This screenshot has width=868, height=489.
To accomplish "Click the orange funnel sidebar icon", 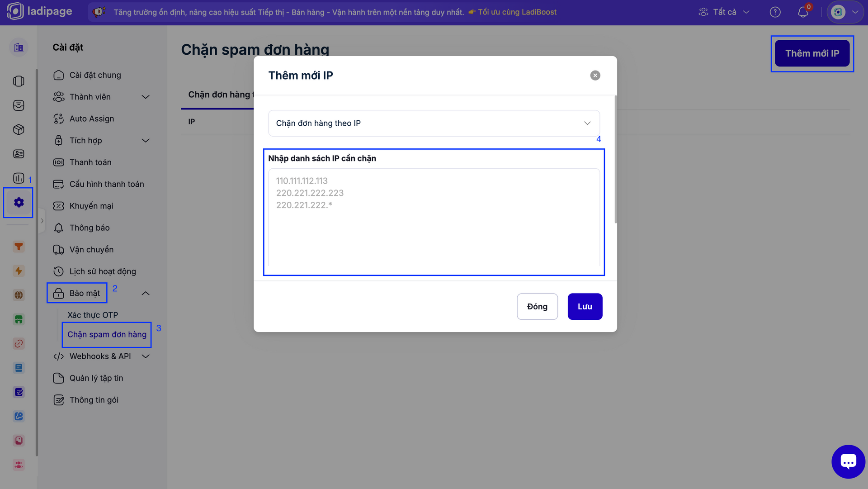I will click(x=19, y=247).
